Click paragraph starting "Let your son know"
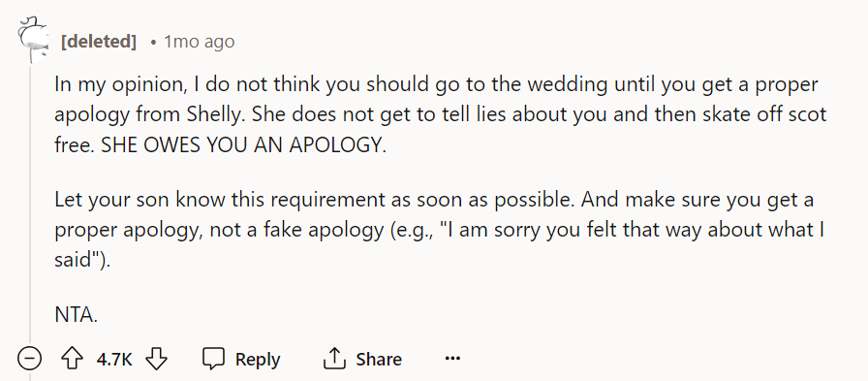Image resolution: width=868 pixels, height=381 pixels. (440, 230)
